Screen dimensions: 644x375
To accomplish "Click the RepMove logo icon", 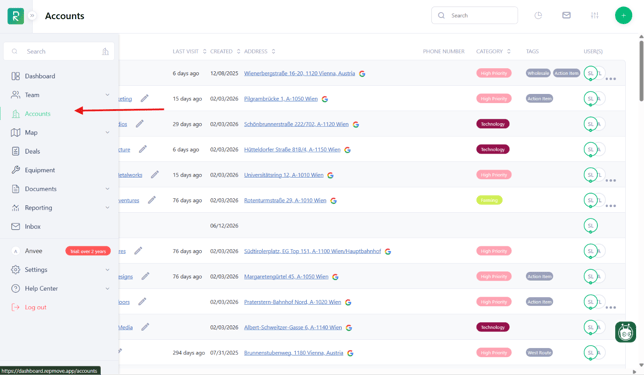I will tap(16, 16).
